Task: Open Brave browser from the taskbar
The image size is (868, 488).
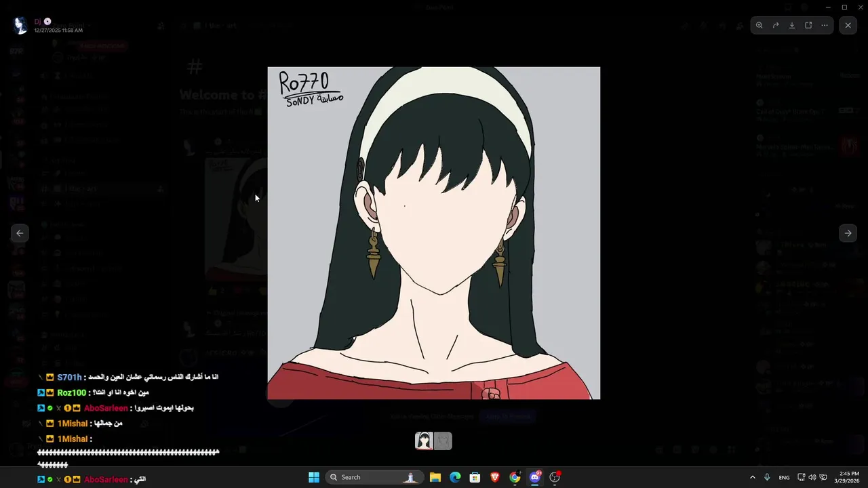Action: coord(495,477)
